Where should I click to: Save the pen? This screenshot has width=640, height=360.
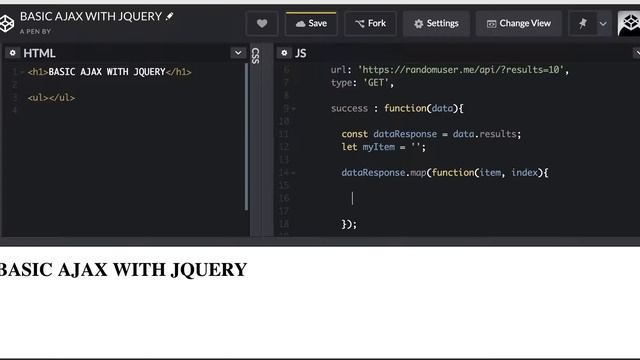[311, 23]
